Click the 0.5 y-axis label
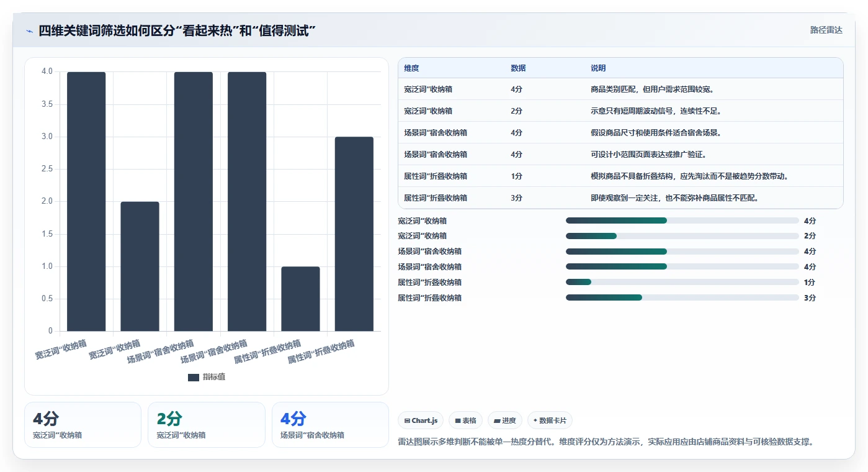Viewport: 868px width, 472px height. [47, 299]
